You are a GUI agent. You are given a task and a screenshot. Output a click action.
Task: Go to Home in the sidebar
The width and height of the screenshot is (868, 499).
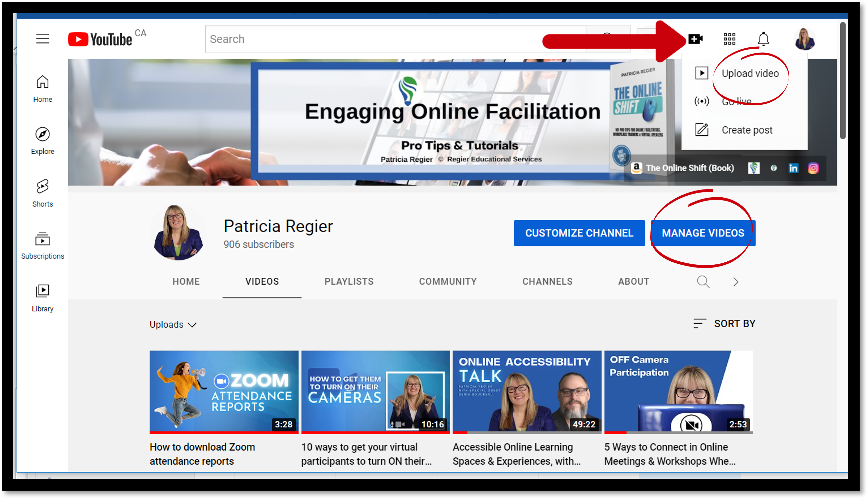[43, 89]
